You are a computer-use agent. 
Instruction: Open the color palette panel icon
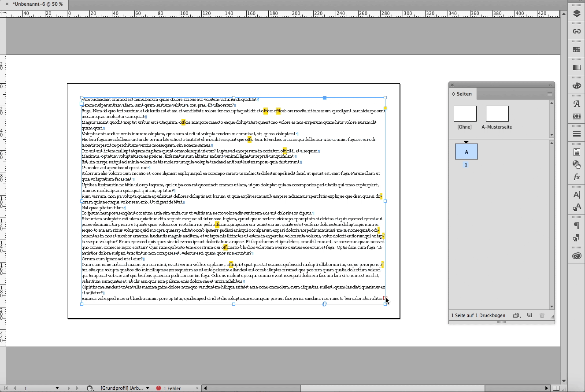pyautogui.click(x=577, y=86)
